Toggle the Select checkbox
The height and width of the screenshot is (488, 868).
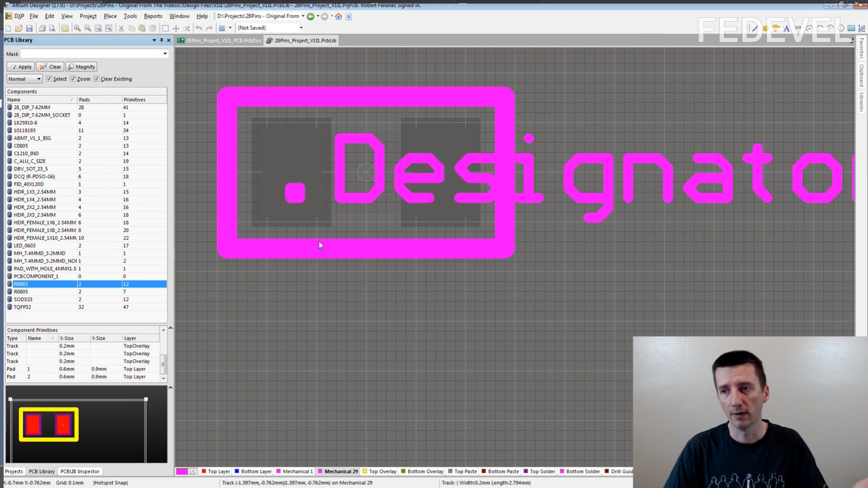coord(49,79)
